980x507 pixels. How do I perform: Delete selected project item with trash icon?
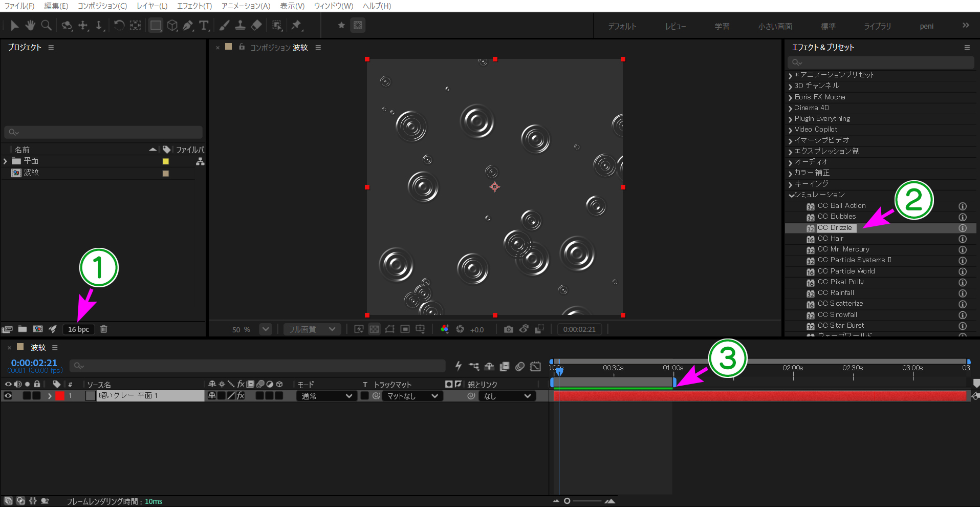[x=104, y=329]
